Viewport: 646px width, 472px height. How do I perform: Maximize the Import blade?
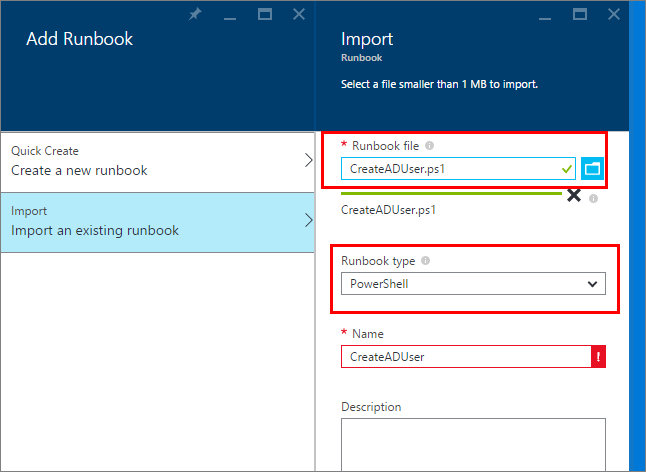(580, 14)
